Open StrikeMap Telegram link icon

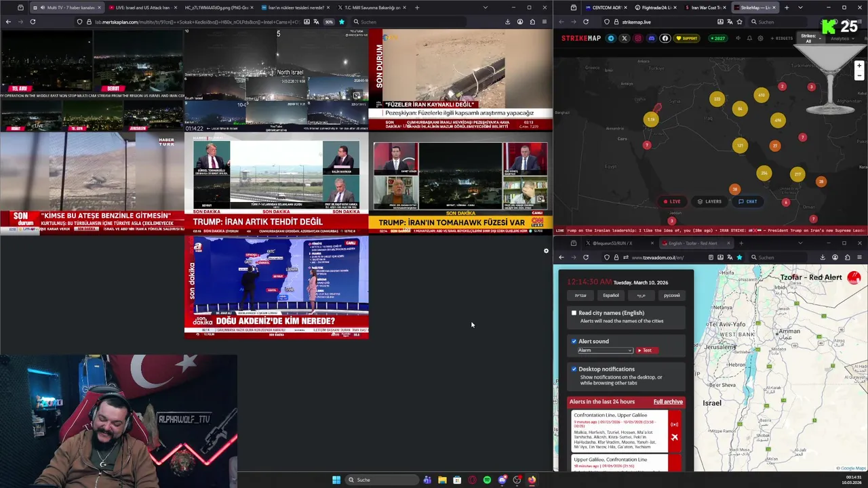click(x=611, y=39)
